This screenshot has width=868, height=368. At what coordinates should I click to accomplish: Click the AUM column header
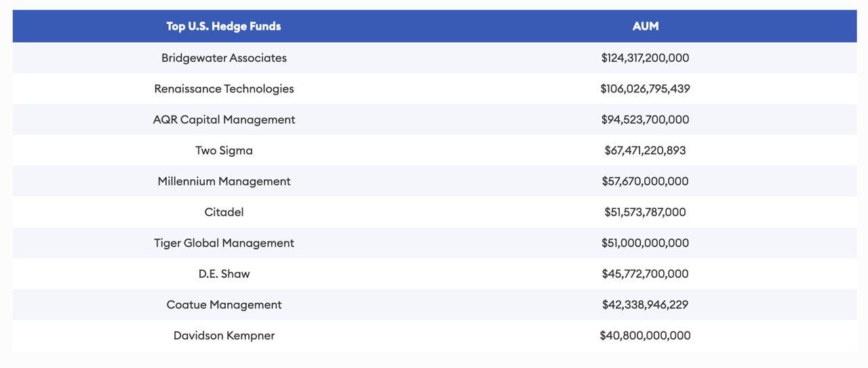pyautogui.click(x=645, y=26)
